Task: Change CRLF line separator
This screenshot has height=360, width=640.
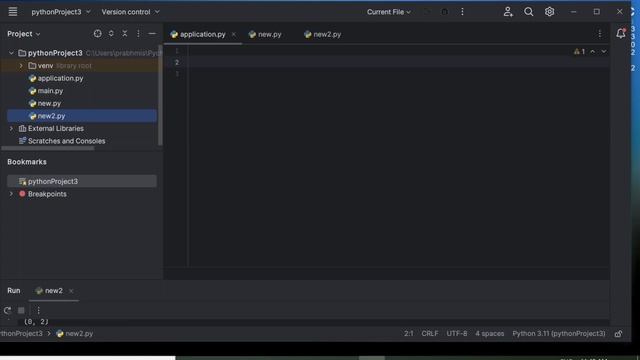Action: pos(430,333)
